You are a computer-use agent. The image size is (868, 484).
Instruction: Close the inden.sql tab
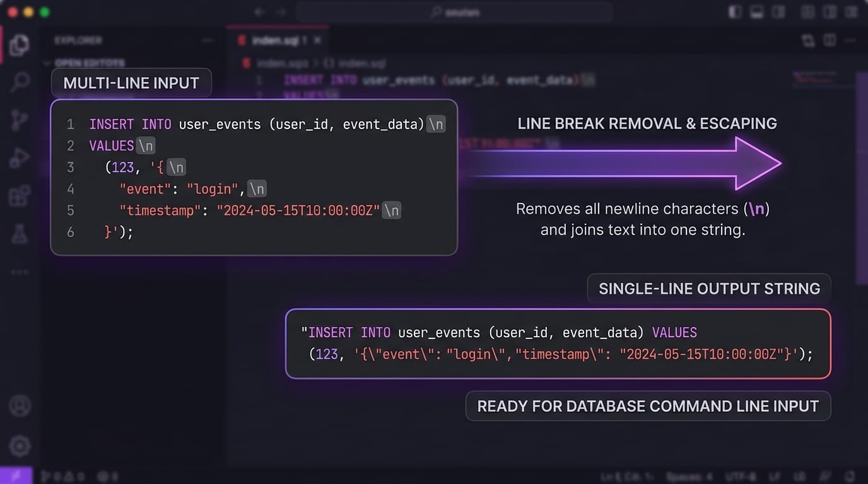pyautogui.click(x=317, y=40)
